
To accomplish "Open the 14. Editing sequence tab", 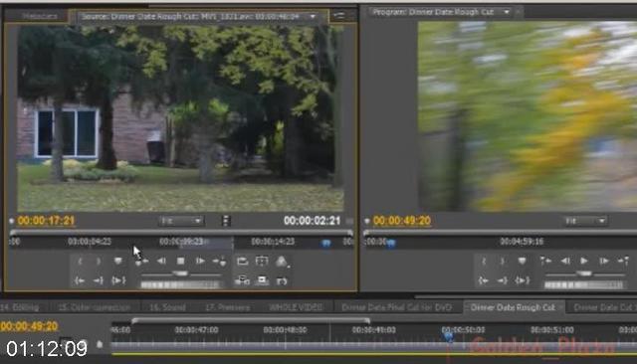I will (x=20, y=307).
